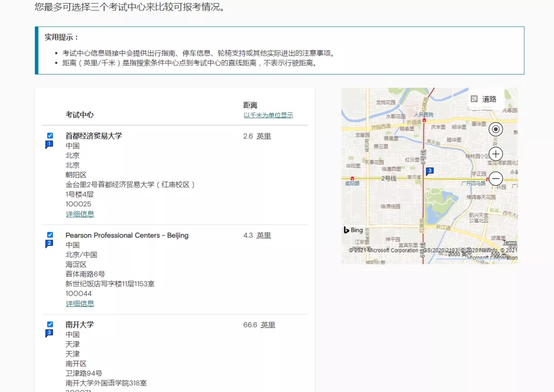This screenshot has height=392, width=554.
Task: Click the 4.3 英里 distance abbreviation
Action: [x=264, y=236]
